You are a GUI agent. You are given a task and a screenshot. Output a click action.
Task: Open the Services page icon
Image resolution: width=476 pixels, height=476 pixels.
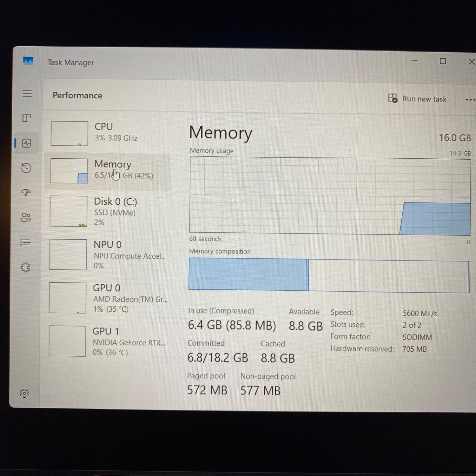pos(25,268)
